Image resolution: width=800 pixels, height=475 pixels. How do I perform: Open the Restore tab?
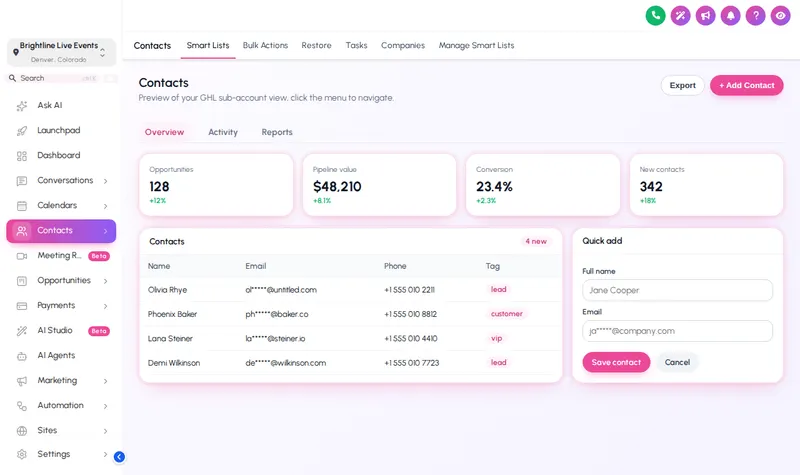click(x=316, y=45)
